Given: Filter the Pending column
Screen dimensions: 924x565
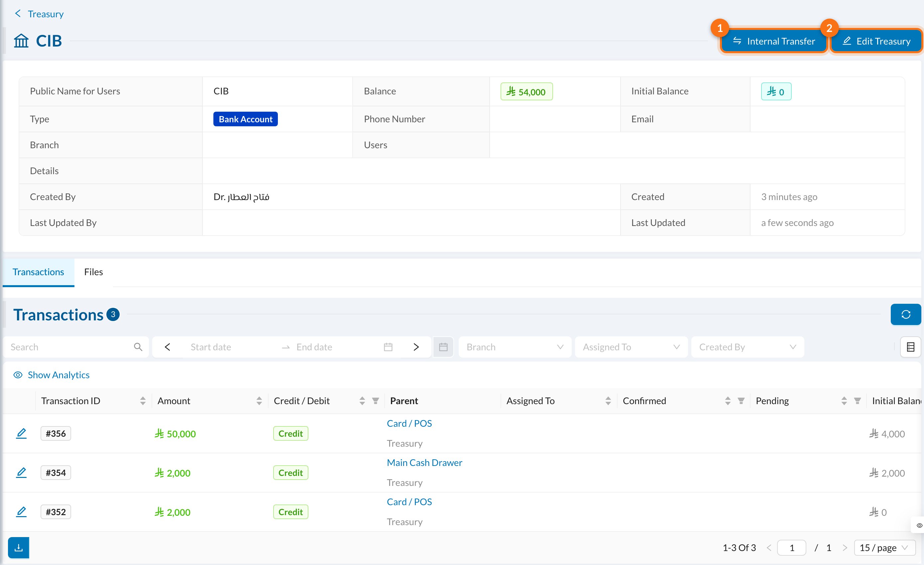Looking at the screenshot, I should click(857, 401).
